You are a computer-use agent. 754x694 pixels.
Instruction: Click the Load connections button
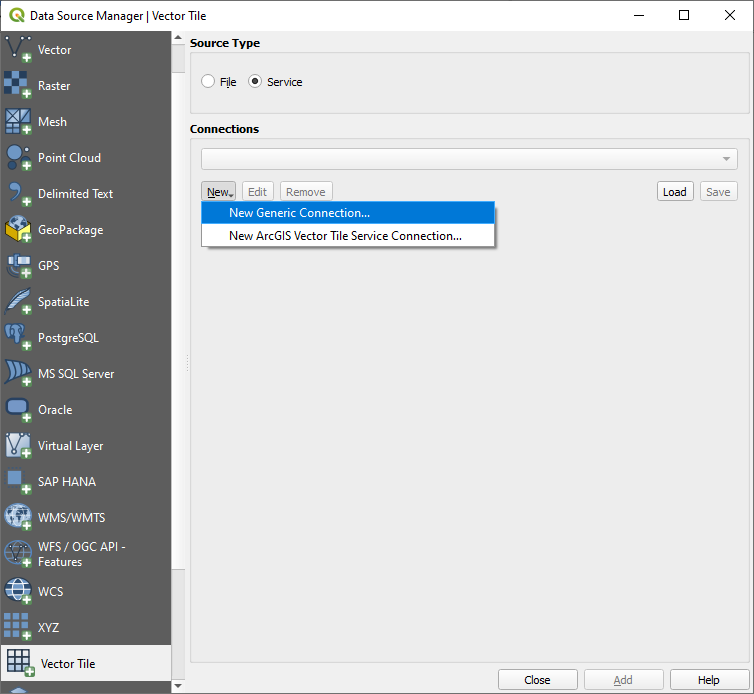coord(675,191)
